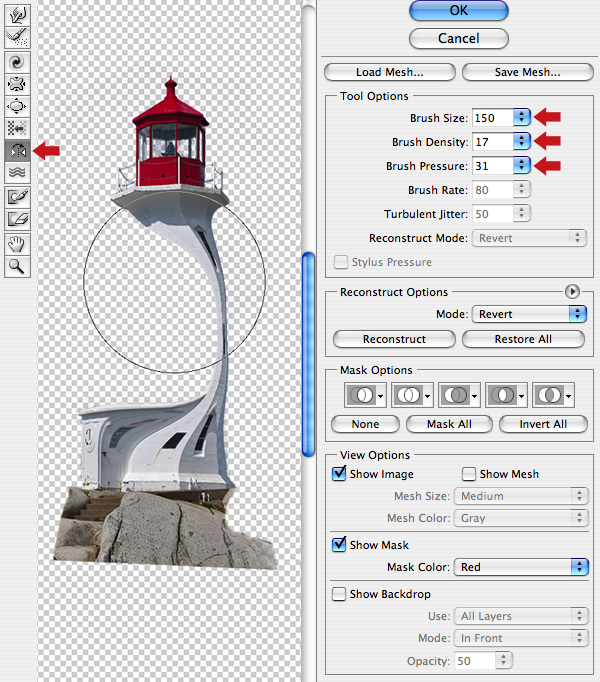600x682 pixels.
Task: Open the Opacity popup arrow
Action: [x=504, y=660]
